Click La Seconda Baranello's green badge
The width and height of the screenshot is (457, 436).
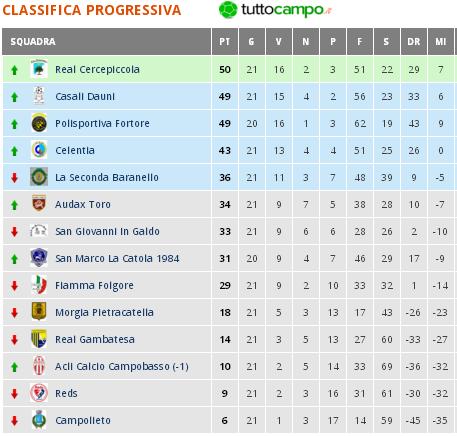click(39, 177)
